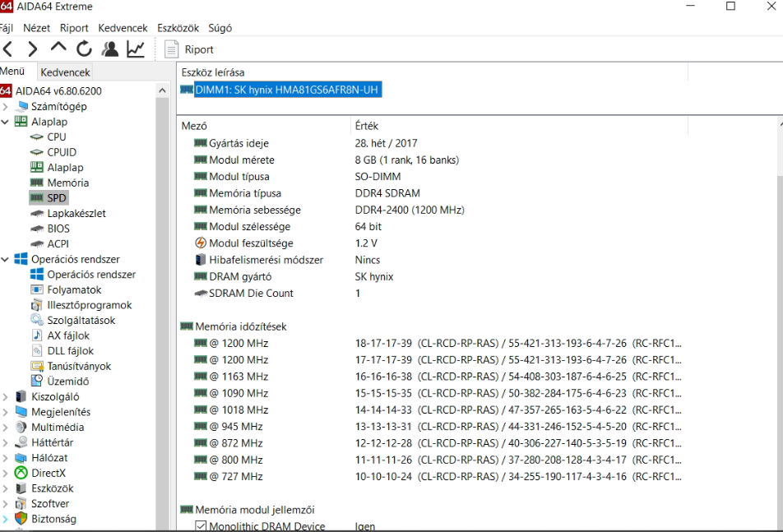Screen dimensions: 783x532
Task: Go forward with the right arrow button
Action: (32, 49)
